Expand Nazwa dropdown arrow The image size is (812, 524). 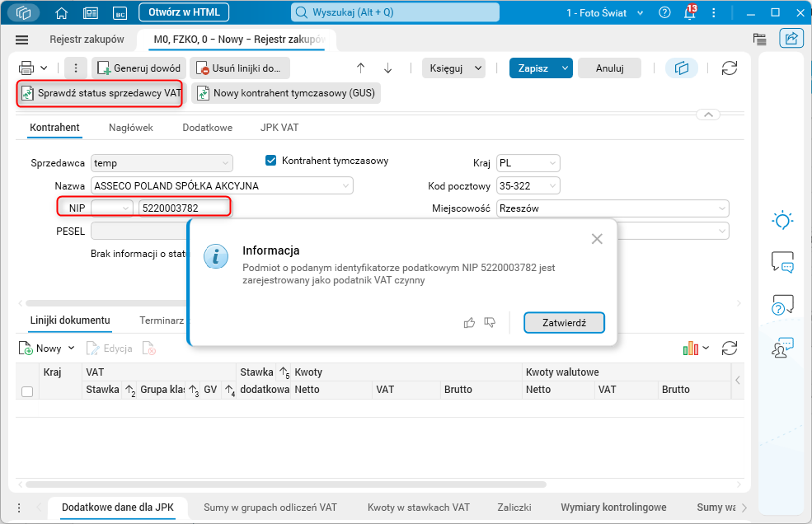(x=346, y=185)
